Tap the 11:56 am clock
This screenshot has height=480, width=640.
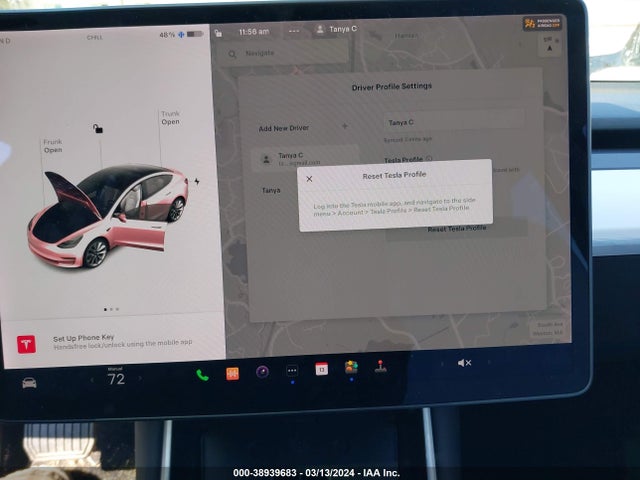(x=254, y=31)
